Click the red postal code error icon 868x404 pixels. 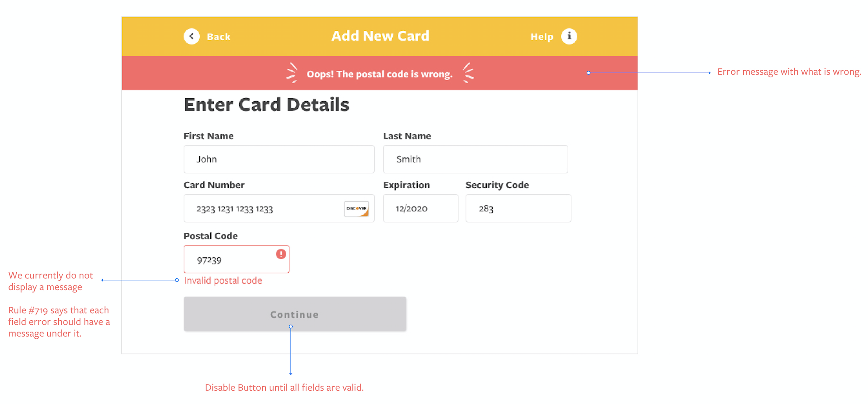click(281, 254)
